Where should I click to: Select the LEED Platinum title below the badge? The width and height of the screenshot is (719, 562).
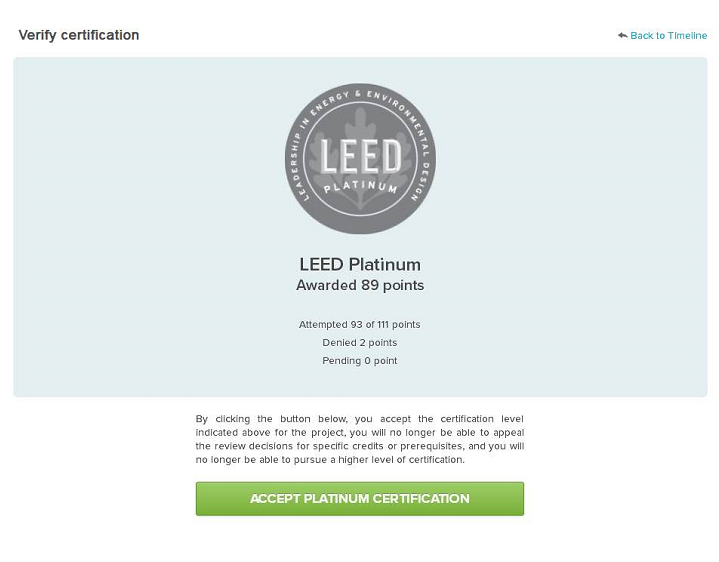pos(360,265)
